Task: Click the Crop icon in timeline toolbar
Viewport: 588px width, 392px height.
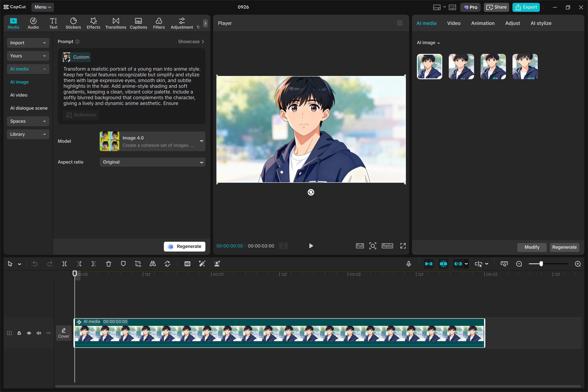Action: click(x=138, y=264)
